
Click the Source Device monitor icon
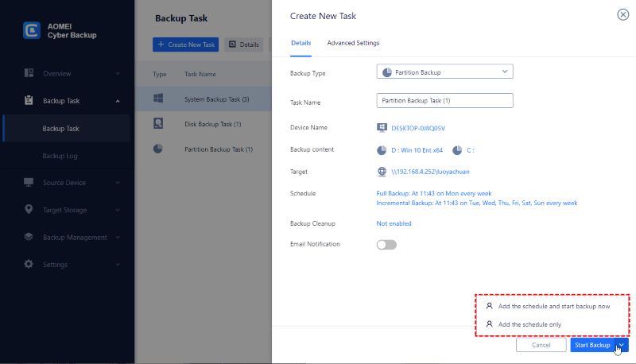29,183
